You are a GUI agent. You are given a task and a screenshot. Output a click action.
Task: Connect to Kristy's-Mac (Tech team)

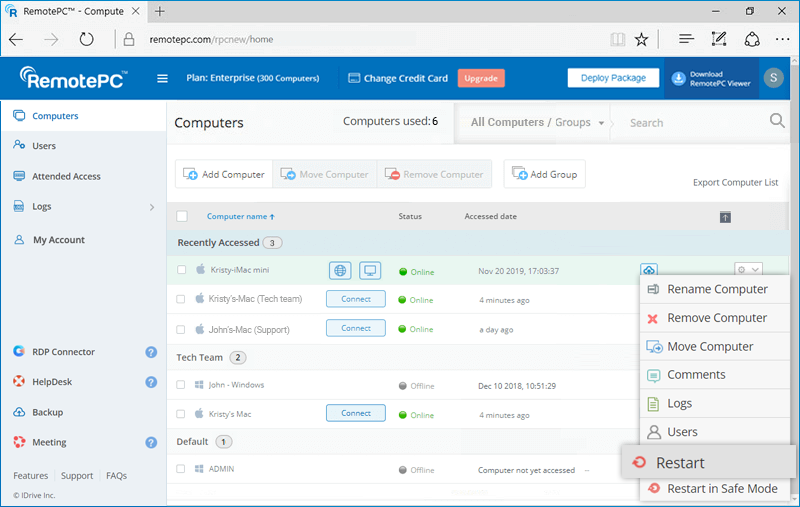356,299
